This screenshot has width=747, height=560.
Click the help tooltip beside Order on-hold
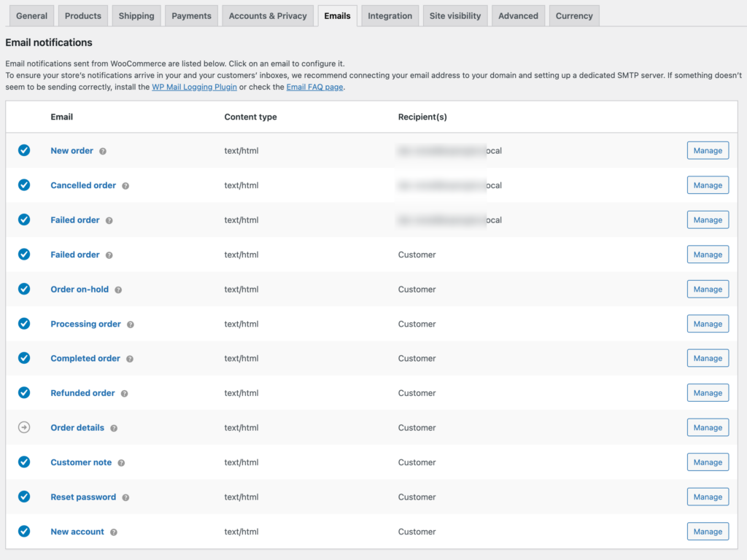119,289
